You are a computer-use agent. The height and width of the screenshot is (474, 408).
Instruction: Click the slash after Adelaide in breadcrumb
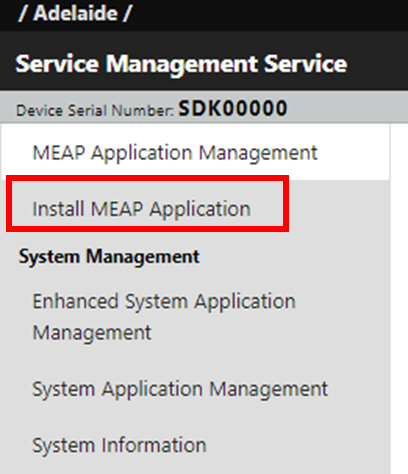point(127,13)
